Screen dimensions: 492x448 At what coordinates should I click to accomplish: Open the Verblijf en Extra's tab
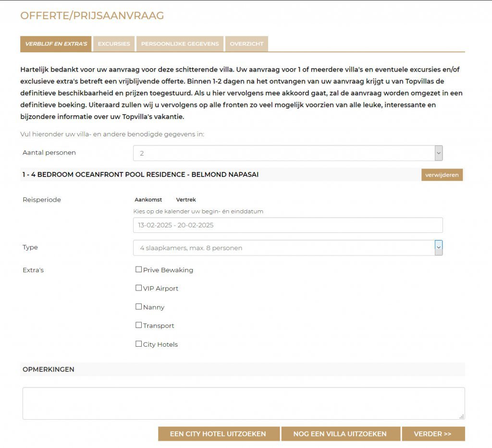tap(56, 44)
